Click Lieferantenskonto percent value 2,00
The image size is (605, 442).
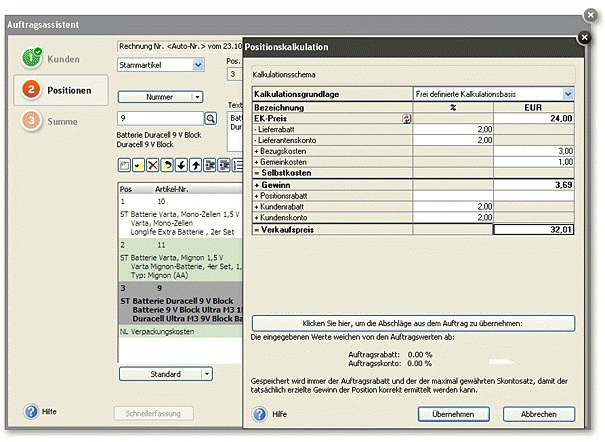pyautogui.click(x=453, y=140)
